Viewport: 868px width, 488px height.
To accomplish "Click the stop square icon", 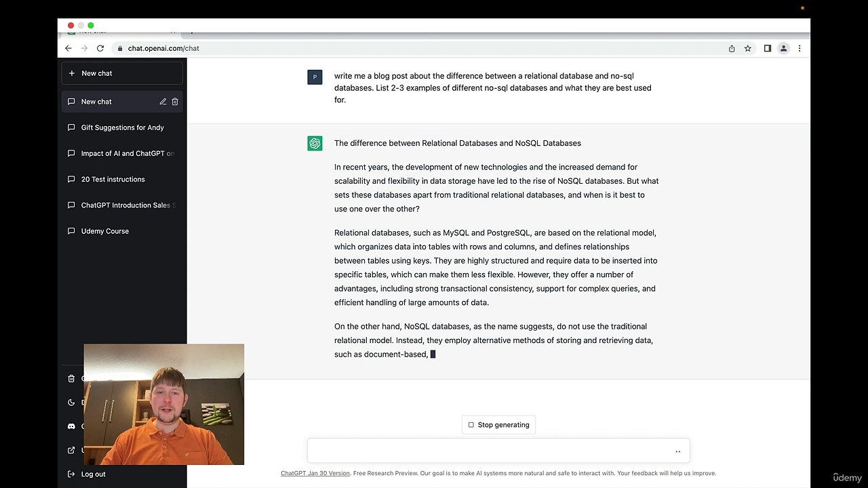I will coord(471,425).
